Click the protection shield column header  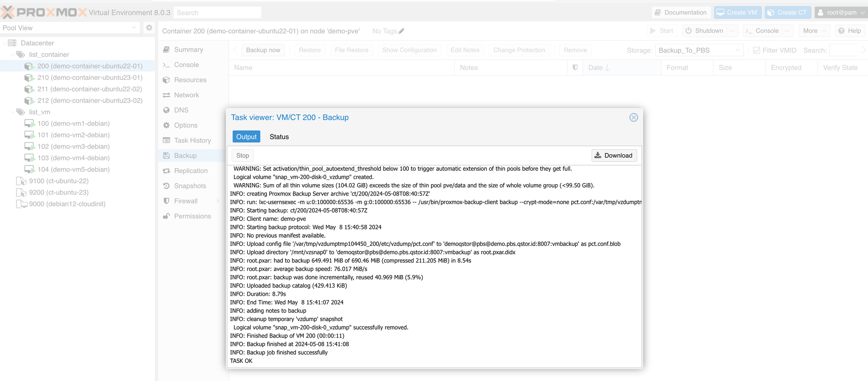pyautogui.click(x=575, y=67)
